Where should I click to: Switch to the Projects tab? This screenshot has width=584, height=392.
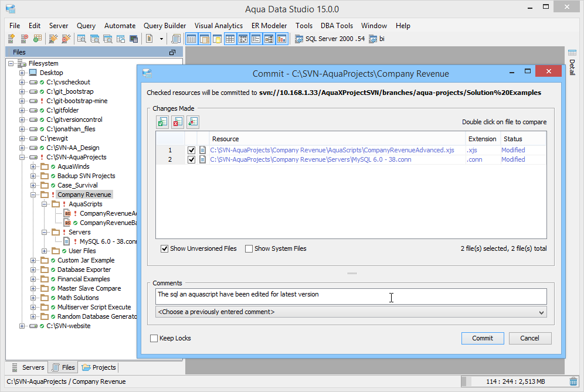[x=99, y=367]
